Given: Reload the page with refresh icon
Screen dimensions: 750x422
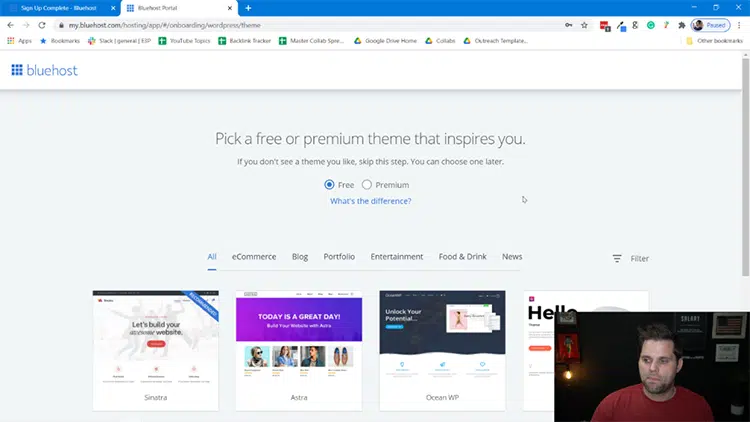Looking at the screenshot, I should (42, 25).
